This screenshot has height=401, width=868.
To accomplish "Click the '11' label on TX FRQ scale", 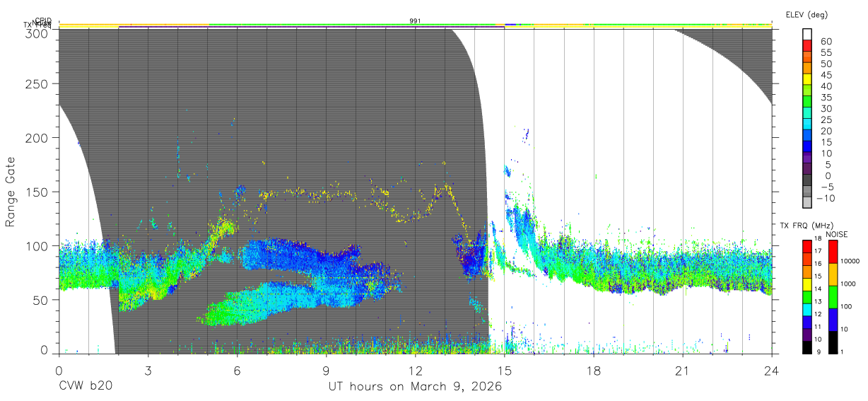I will click(x=817, y=327).
